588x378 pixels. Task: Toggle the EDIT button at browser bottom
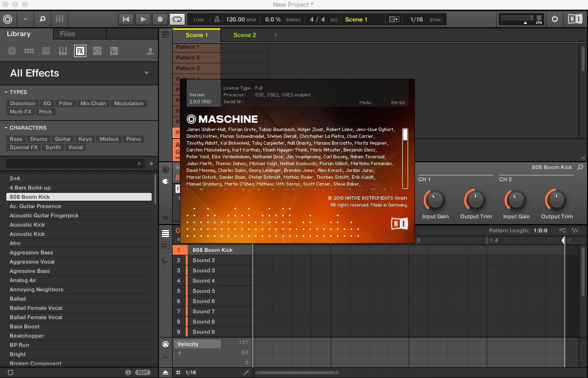click(x=142, y=372)
